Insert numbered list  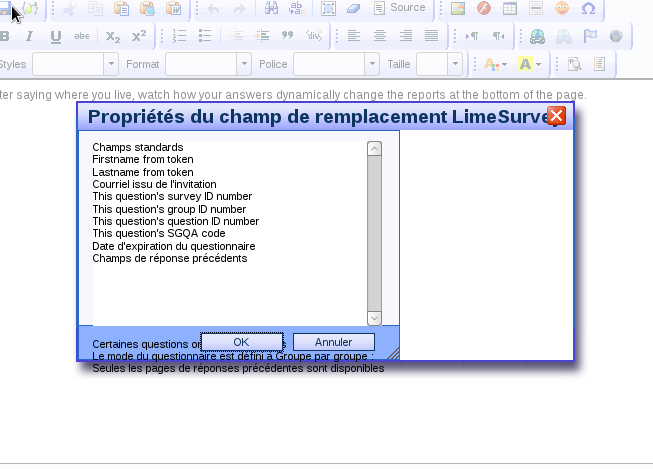click(x=179, y=36)
